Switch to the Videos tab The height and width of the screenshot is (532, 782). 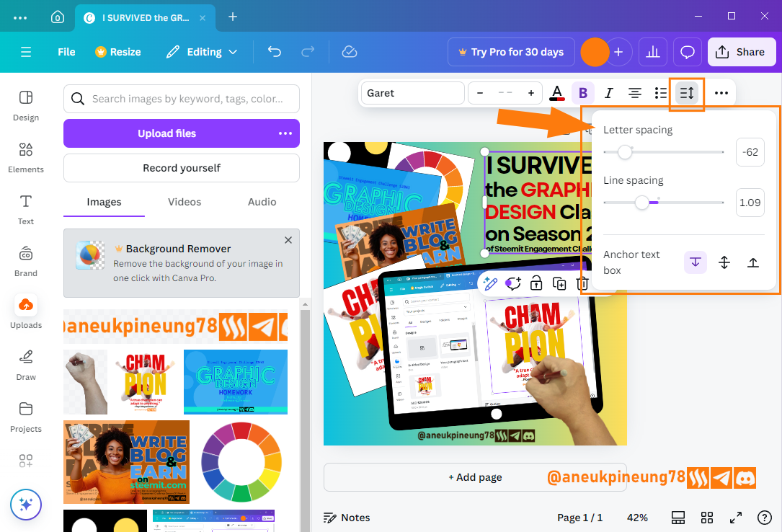click(185, 202)
